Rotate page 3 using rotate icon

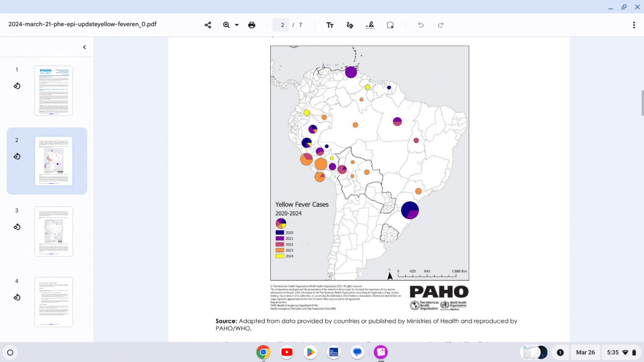coord(17,227)
